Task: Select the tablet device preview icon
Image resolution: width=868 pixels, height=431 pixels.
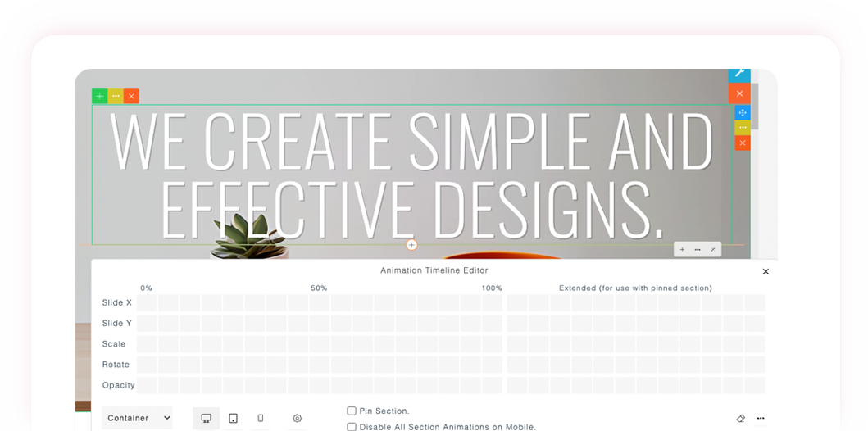Action: [233, 418]
